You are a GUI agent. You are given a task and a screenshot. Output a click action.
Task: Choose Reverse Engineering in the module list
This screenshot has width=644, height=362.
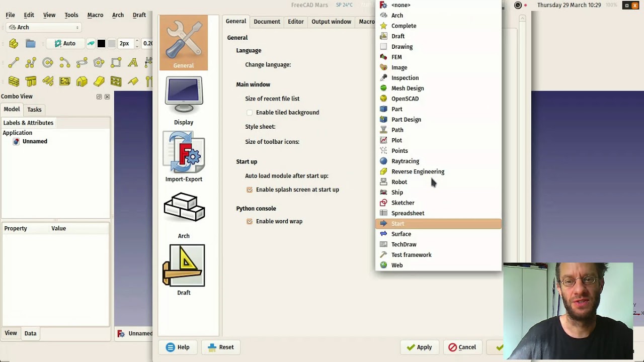point(438,171)
